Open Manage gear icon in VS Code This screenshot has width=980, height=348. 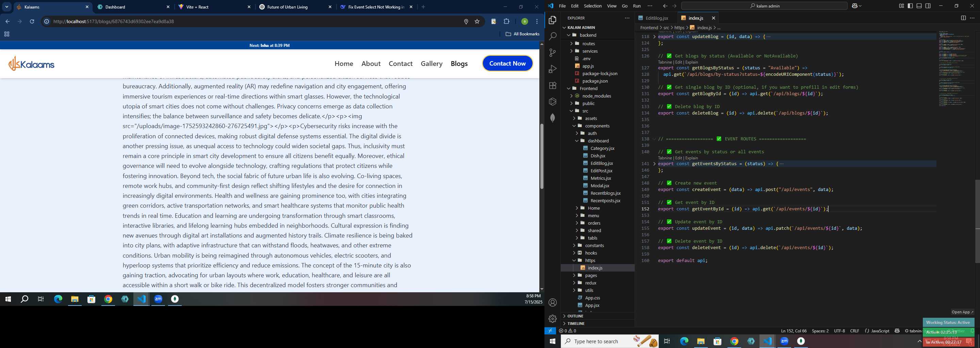click(552, 319)
